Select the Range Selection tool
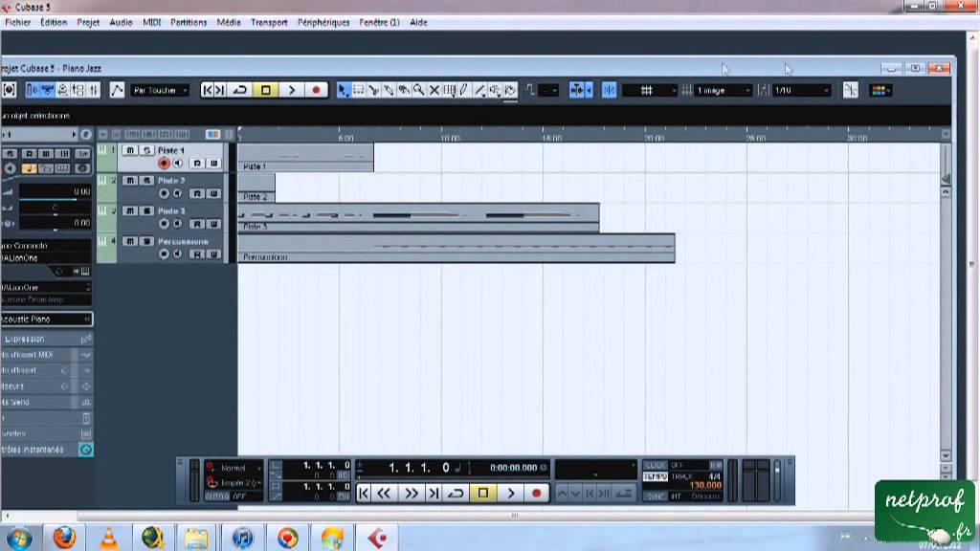 click(x=359, y=91)
